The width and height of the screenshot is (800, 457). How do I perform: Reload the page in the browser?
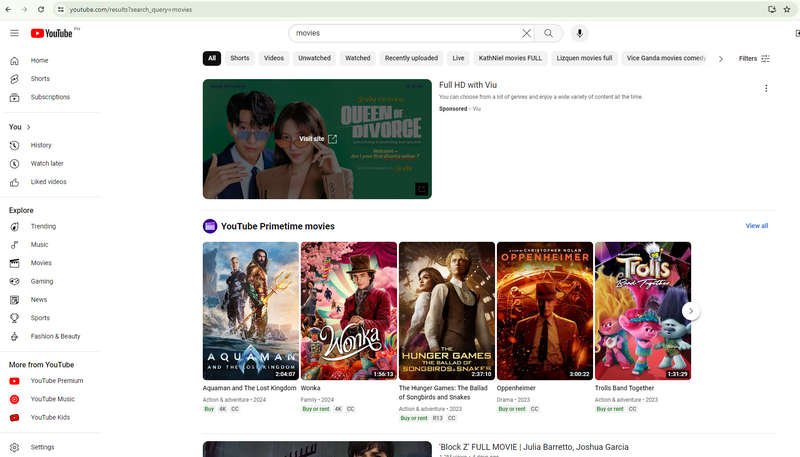pyautogui.click(x=41, y=9)
